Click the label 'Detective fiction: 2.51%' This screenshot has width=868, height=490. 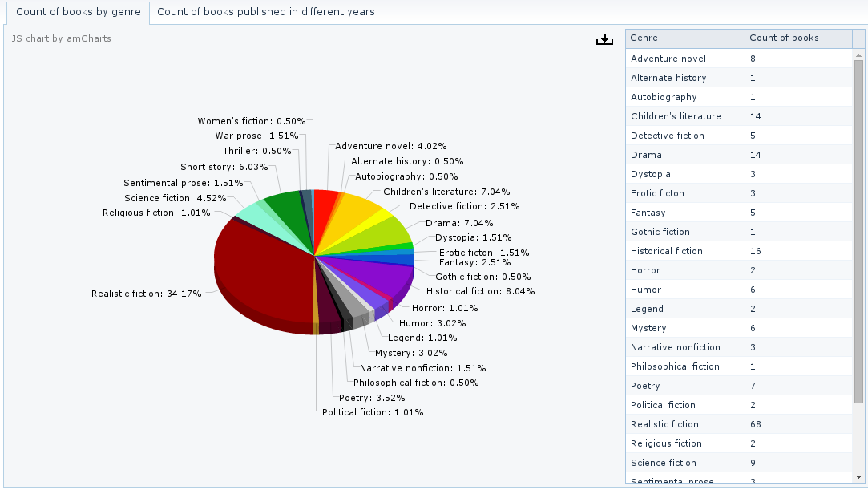464,207
